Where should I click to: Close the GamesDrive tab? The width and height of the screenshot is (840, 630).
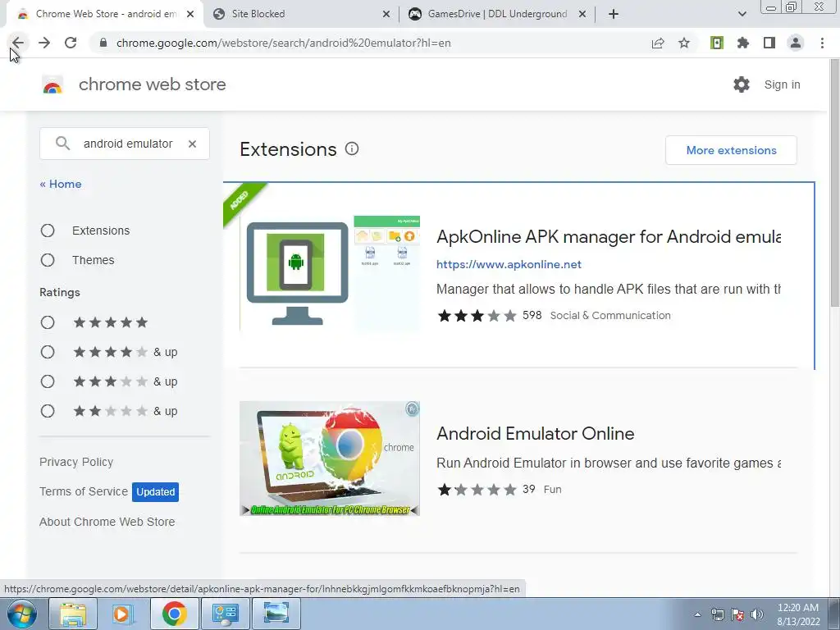582,15
